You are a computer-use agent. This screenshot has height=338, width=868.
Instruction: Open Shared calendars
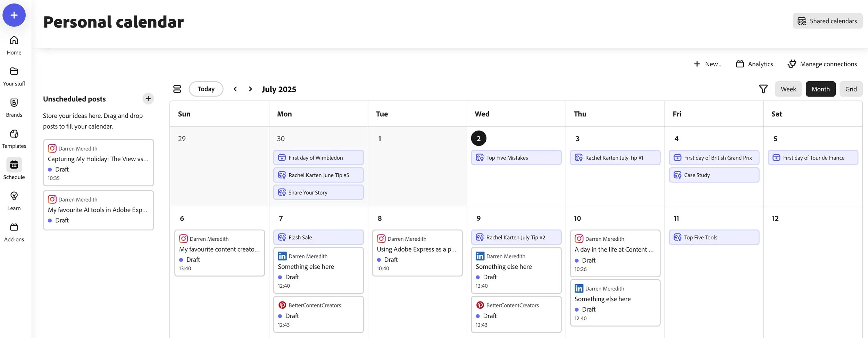[827, 21]
